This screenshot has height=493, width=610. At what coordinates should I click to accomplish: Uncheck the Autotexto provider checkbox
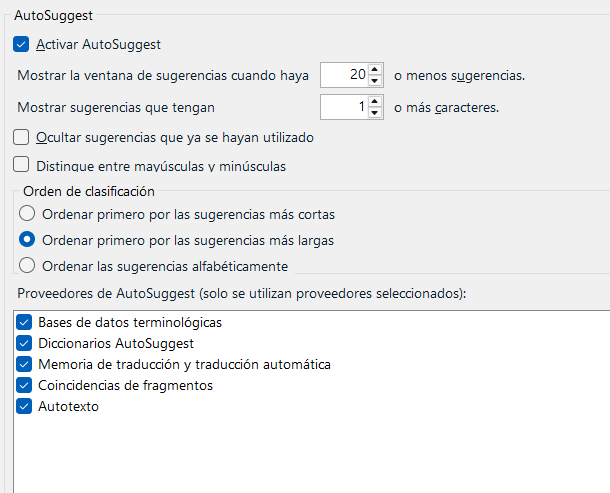(25, 407)
